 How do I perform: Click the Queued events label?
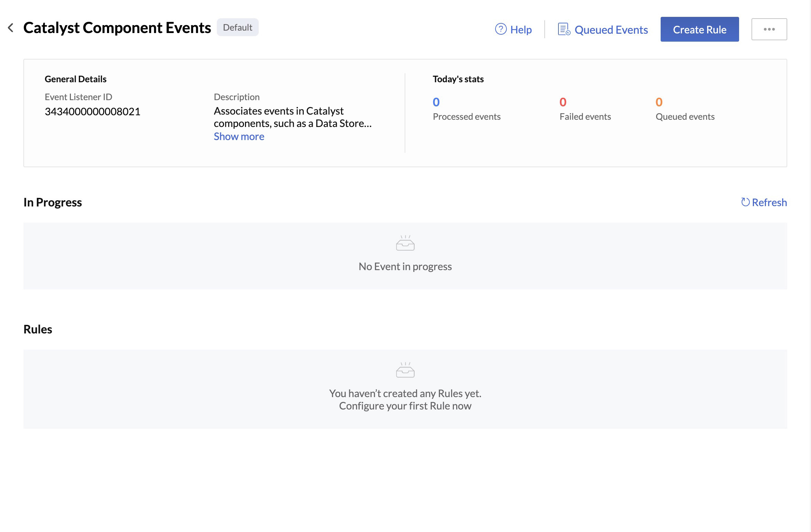coord(685,117)
